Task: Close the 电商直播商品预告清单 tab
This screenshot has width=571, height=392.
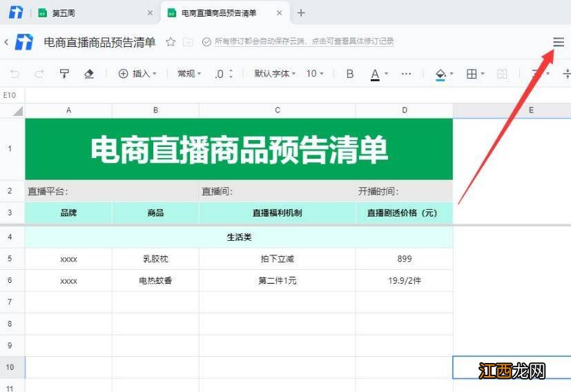Action: (x=279, y=13)
